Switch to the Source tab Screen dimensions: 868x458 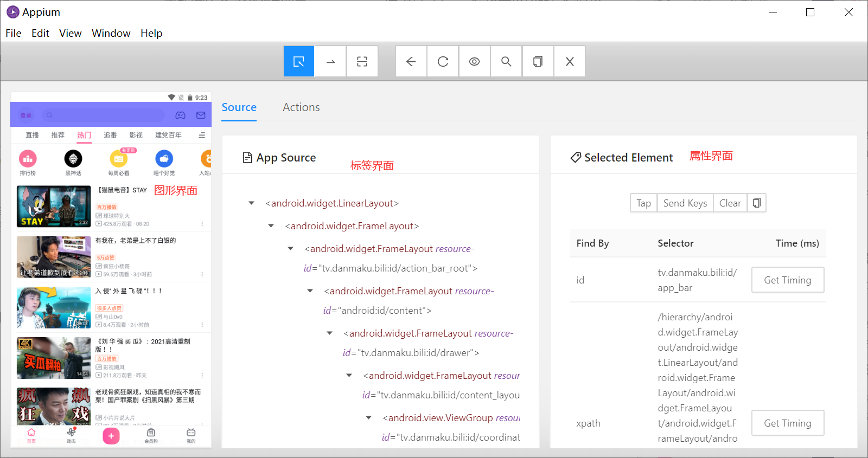pos(239,107)
